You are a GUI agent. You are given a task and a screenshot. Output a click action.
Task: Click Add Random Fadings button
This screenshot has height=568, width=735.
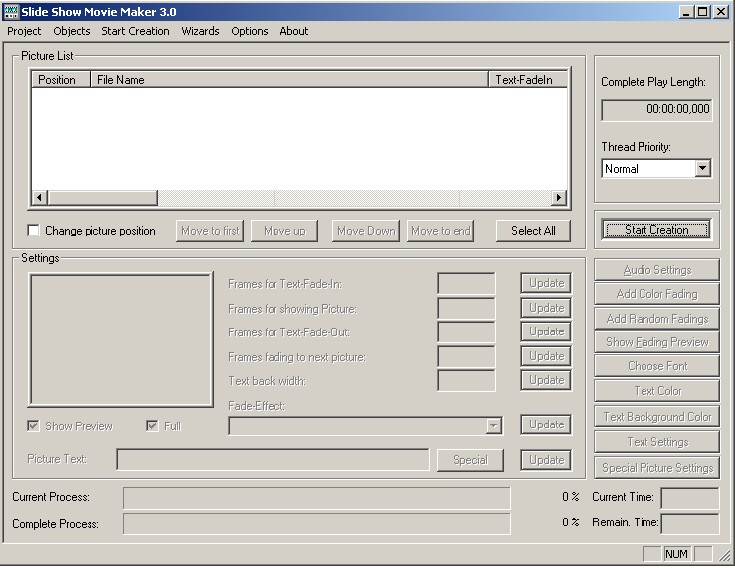657,319
